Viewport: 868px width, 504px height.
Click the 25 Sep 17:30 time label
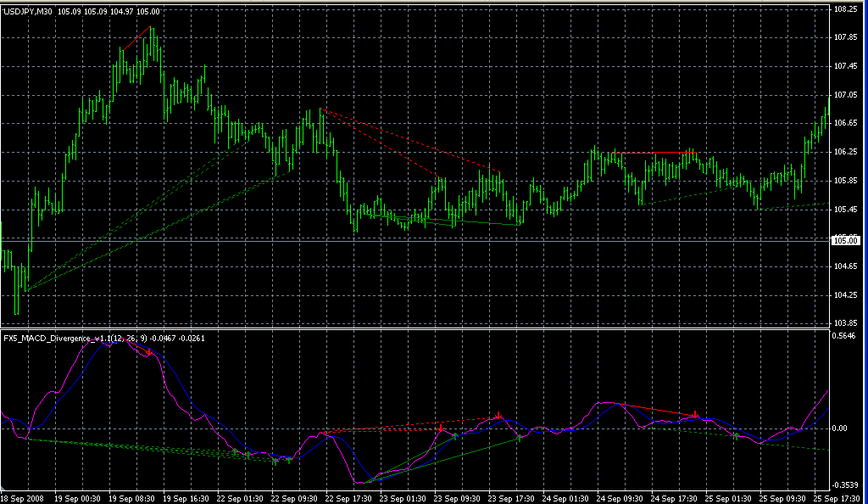(840, 497)
